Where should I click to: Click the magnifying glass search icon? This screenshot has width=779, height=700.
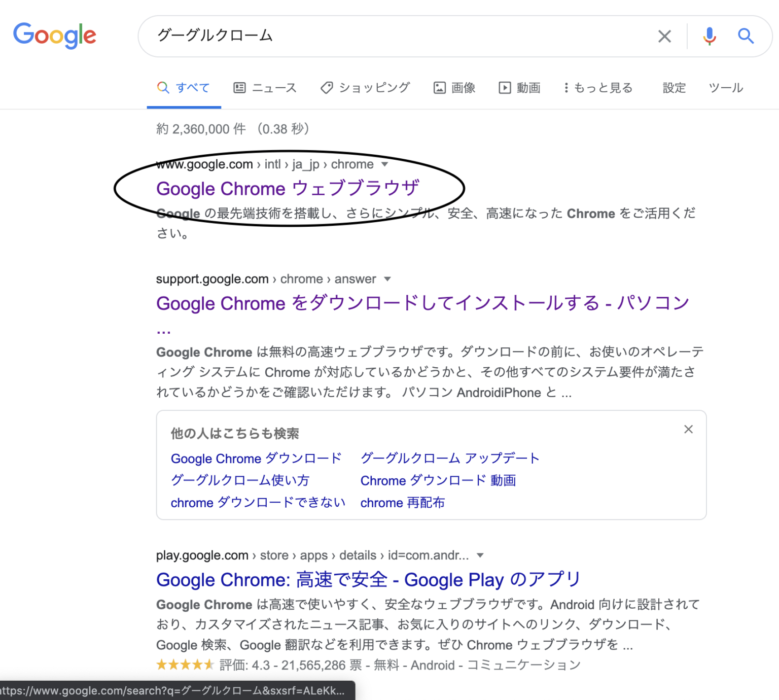746,36
